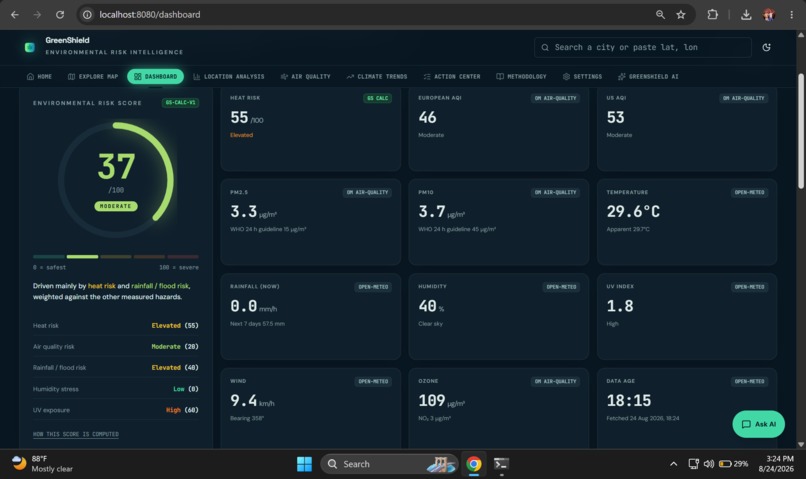The image size is (806, 479).
Task: Open the How This Score Is Computed link
Action: pyautogui.click(x=76, y=434)
